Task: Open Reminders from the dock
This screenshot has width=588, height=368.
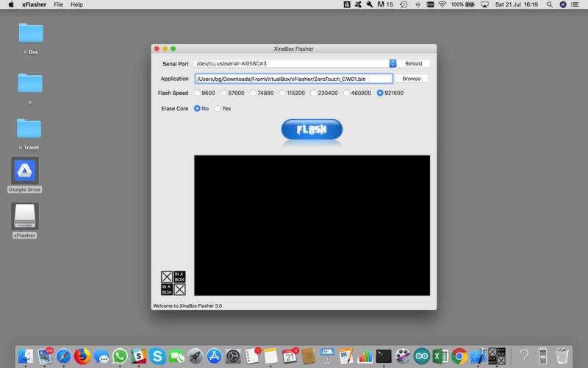Action: 252,356
